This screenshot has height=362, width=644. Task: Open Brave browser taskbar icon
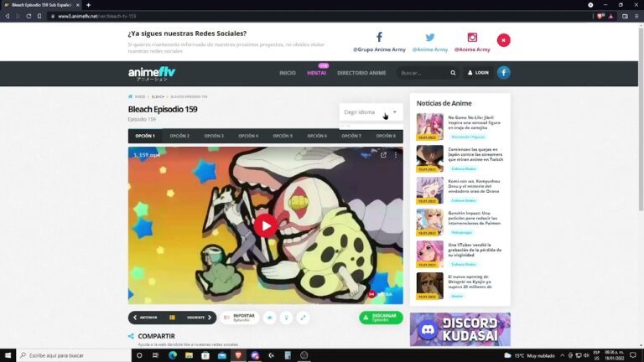tap(238, 355)
